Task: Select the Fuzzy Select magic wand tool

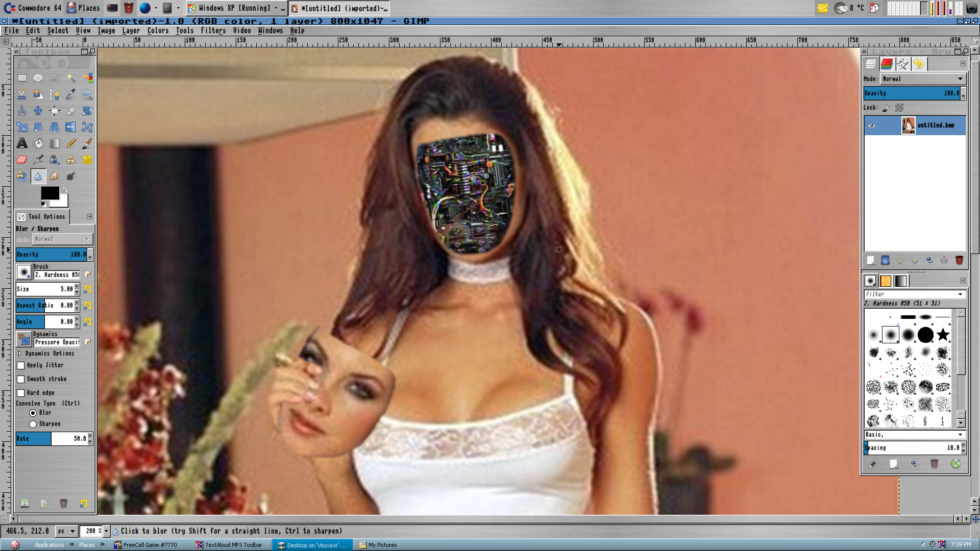Action: 71,78
